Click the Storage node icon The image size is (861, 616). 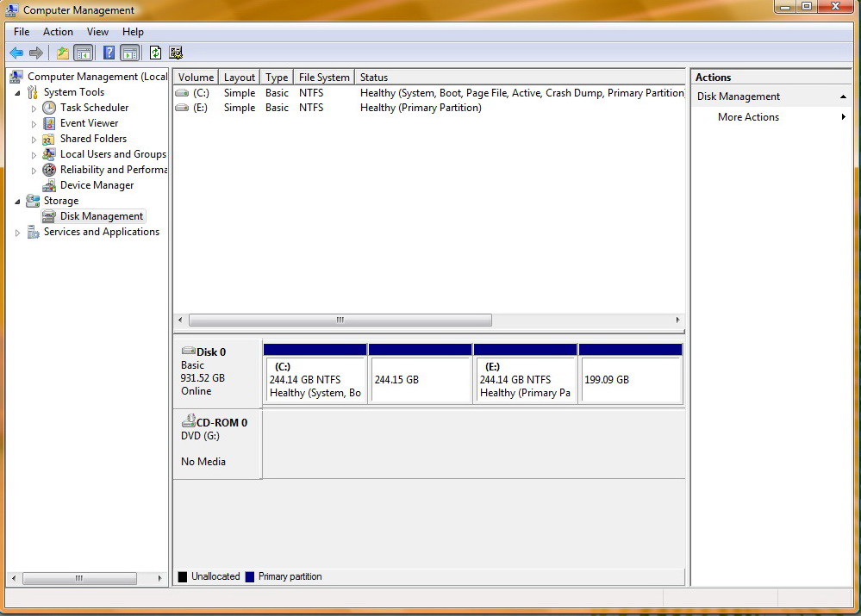[x=33, y=201]
